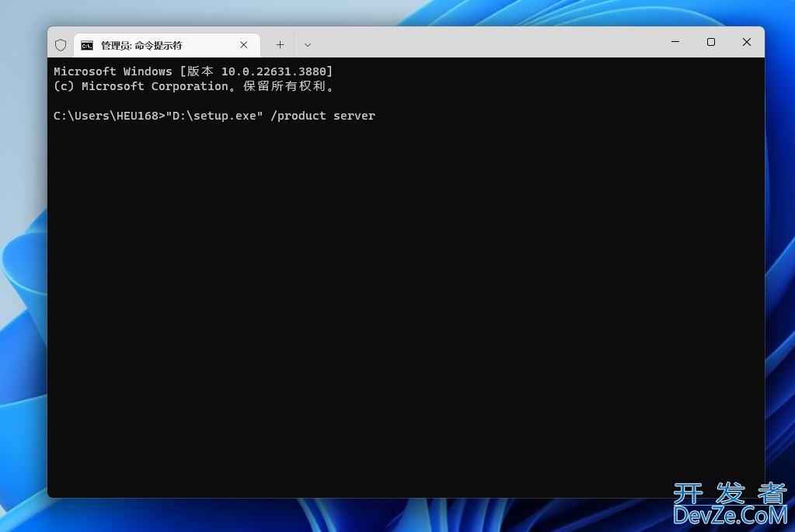795x532 pixels.
Task: Select the 管理员: 命令提示符 tab
Action: pos(167,45)
